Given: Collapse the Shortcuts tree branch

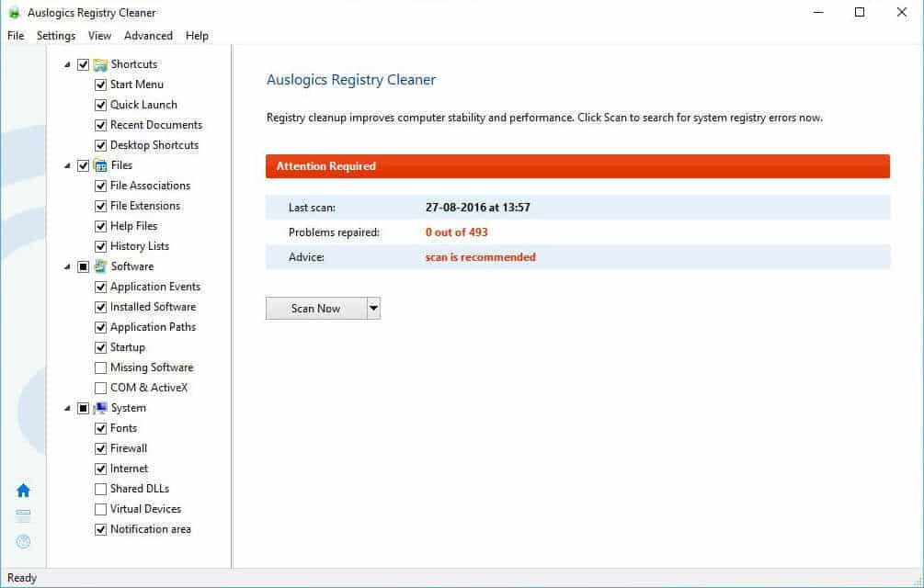Looking at the screenshot, I should pos(66,63).
